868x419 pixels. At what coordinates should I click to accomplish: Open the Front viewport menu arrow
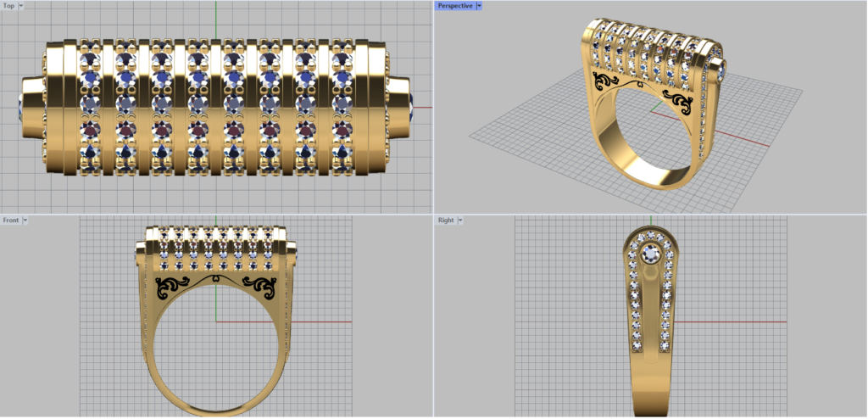[x=25, y=221]
